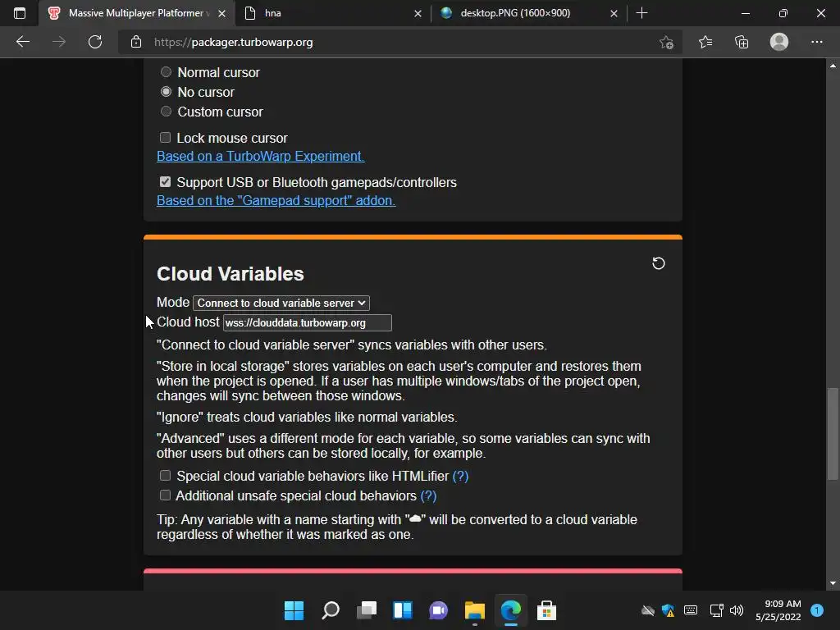Image resolution: width=840 pixels, height=630 pixels.
Task: Open the touch keyboard tray icon
Action: coord(691,610)
